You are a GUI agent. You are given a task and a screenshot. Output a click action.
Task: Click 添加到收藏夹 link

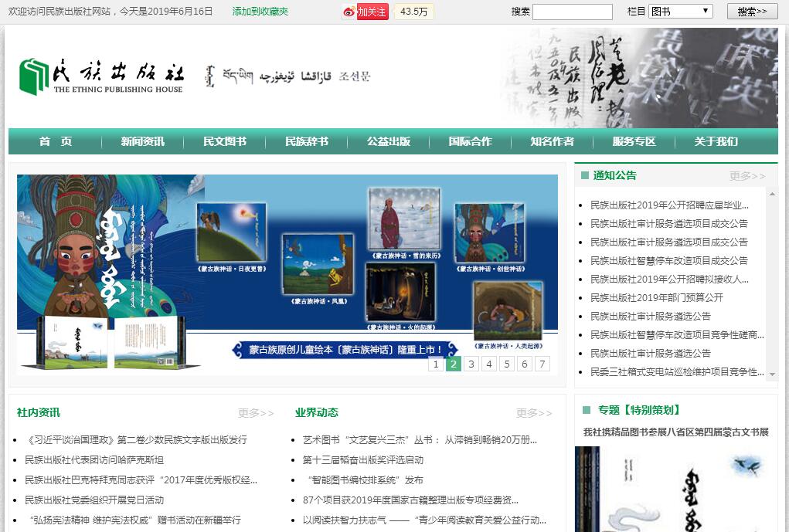click(x=260, y=12)
